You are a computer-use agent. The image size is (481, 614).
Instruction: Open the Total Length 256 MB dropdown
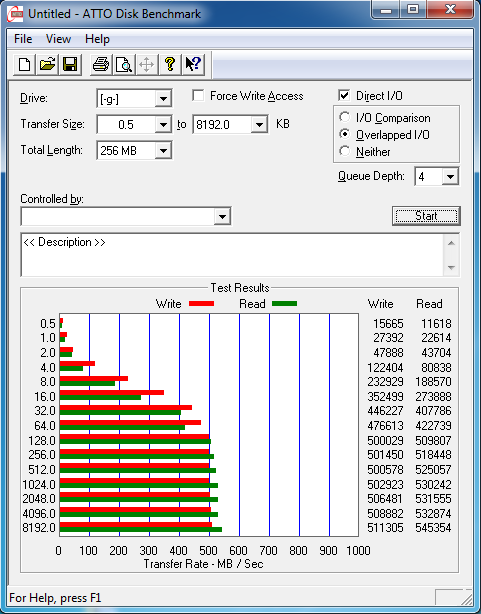pyautogui.click(x=163, y=150)
